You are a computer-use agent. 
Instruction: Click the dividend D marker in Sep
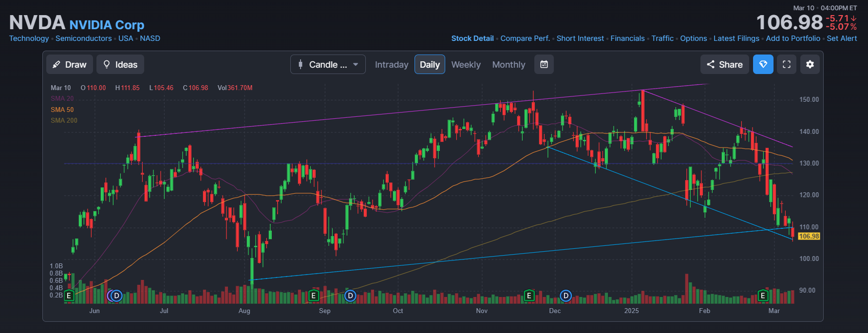[350, 296]
